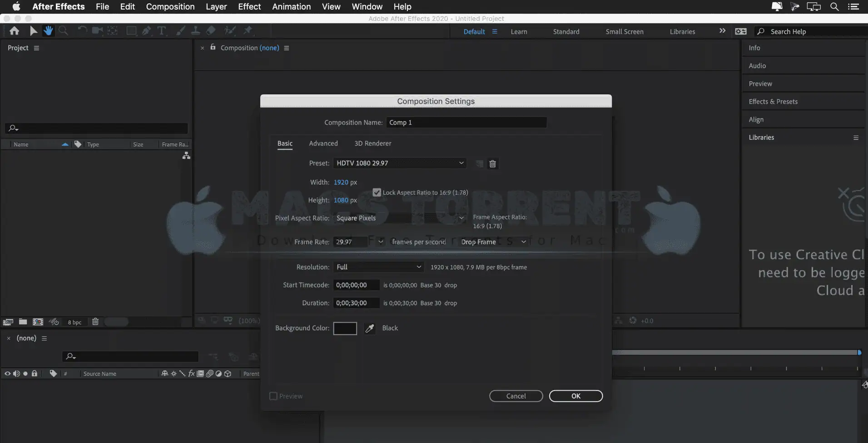Open the Composition menu in the menu bar
Viewport: 868px width, 443px height.
(170, 6)
